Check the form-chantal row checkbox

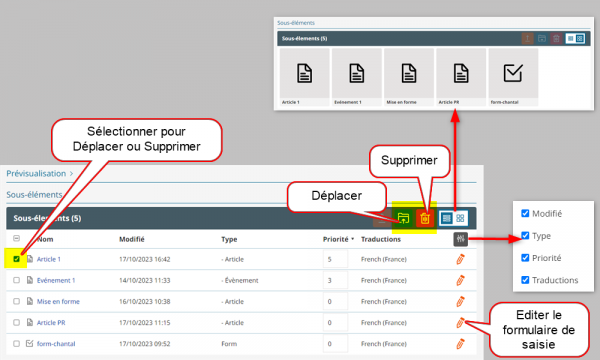[16, 343]
